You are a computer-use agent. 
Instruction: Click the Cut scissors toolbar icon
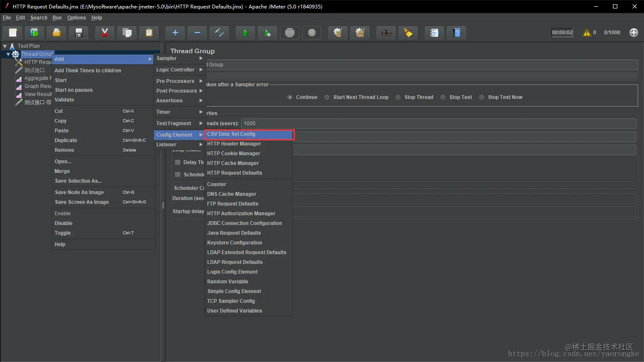tap(105, 33)
